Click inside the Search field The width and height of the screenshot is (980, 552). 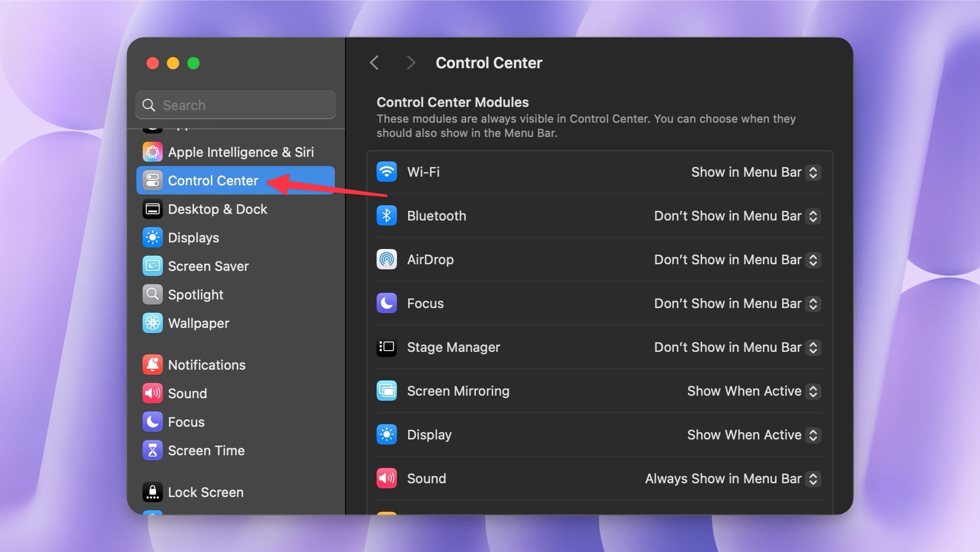coord(235,105)
